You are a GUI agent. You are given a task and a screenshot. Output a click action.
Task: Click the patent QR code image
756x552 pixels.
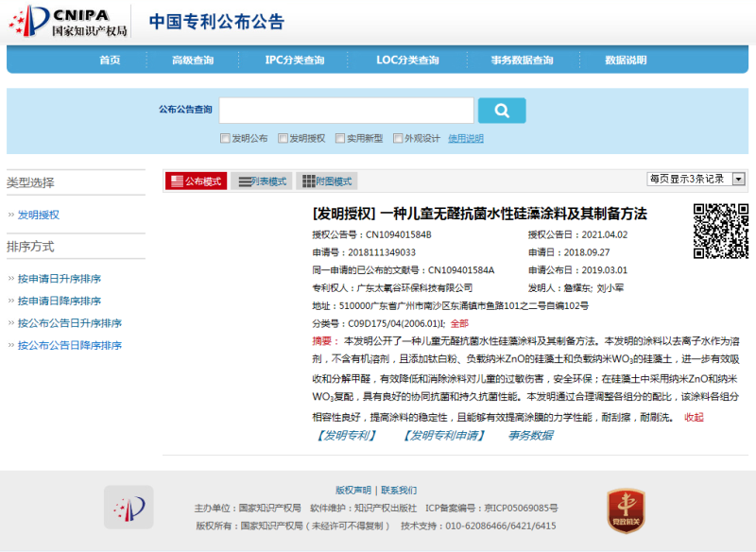721,231
